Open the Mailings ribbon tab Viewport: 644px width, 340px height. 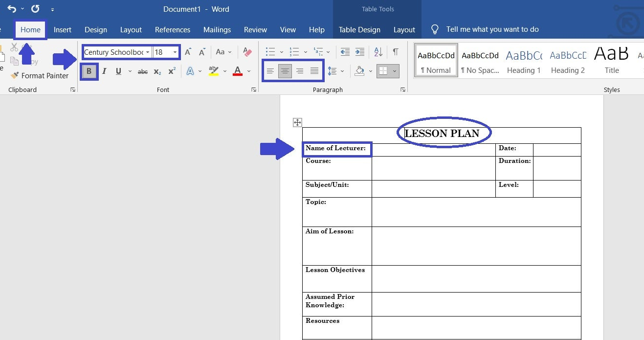click(217, 29)
